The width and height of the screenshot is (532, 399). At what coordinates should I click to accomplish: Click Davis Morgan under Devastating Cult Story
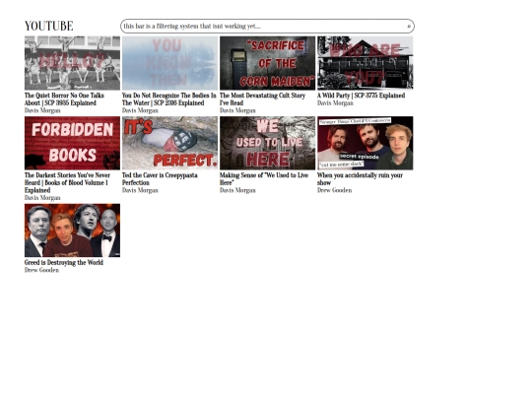(237, 110)
